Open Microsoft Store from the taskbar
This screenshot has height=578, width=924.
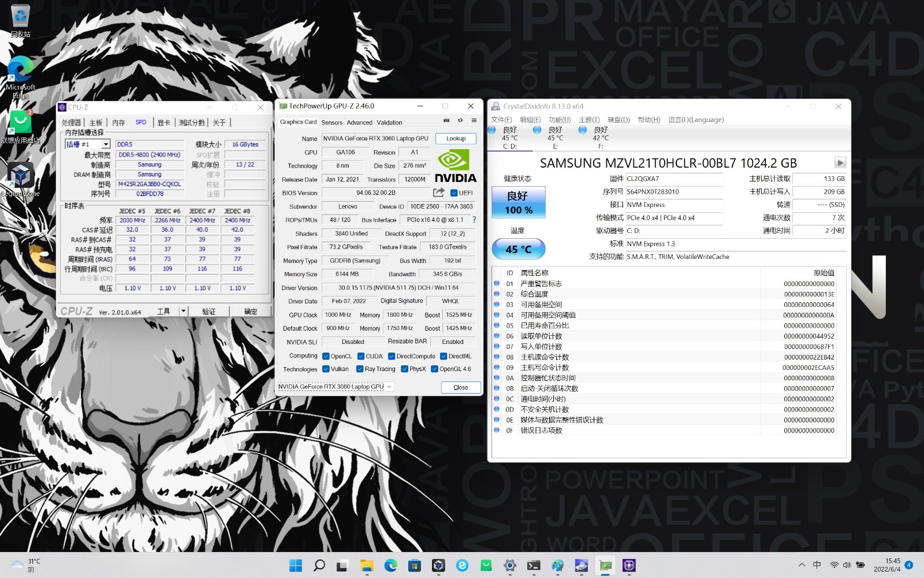pyautogui.click(x=415, y=565)
